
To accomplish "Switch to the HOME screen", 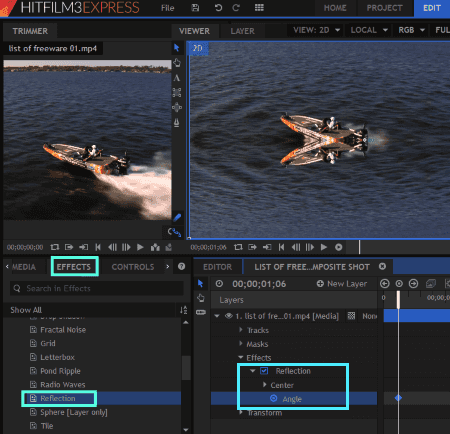I will (x=335, y=8).
